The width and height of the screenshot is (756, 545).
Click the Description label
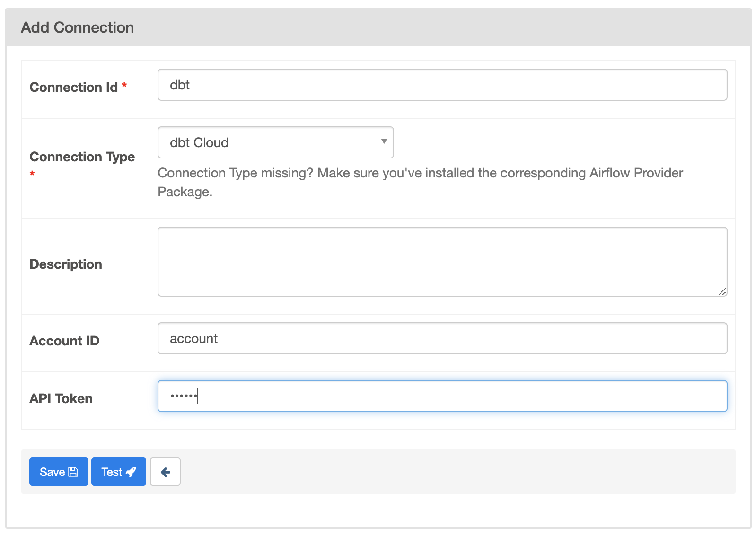pyautogui.click(x=66, y=264)
